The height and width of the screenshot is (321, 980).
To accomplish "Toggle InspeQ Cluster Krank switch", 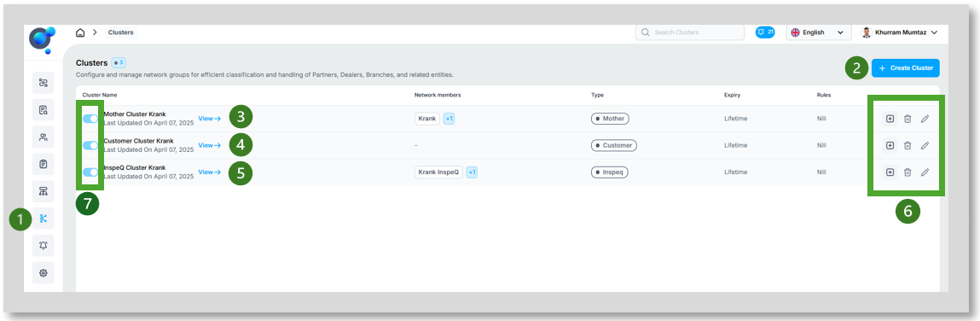I will (x=91, y=172).
